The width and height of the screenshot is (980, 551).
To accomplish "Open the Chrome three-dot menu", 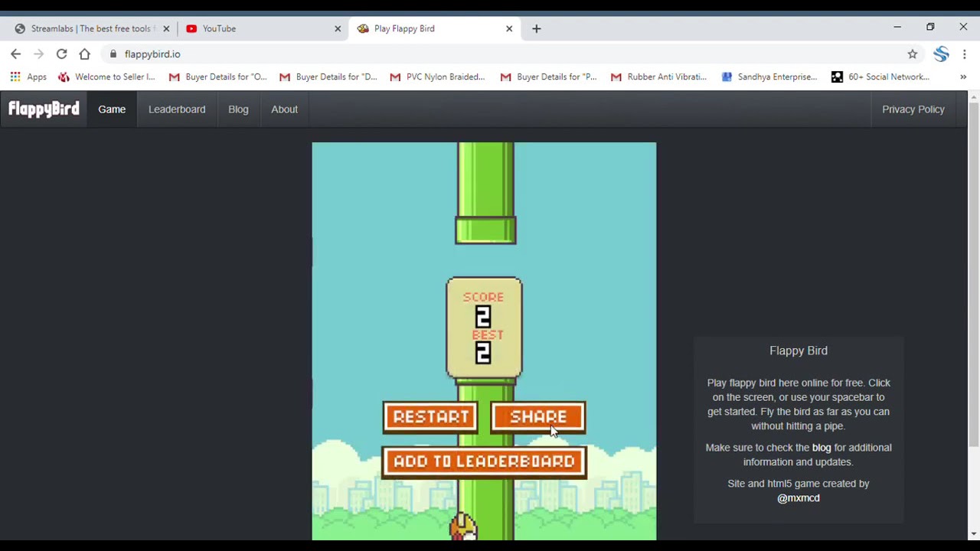I will tap(965, 54).
